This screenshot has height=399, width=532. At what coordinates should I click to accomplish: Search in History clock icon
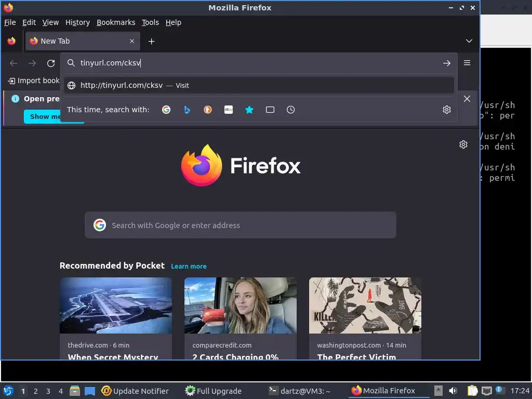[291, 110]
